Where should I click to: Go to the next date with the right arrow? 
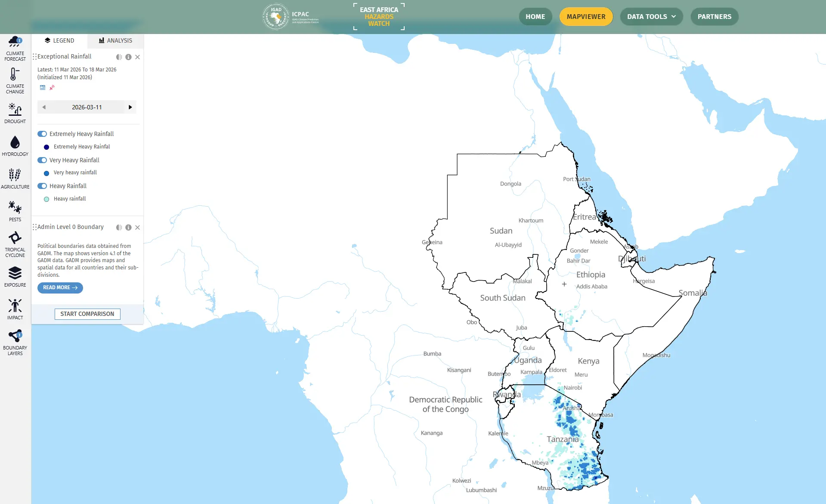click(130, 107)
